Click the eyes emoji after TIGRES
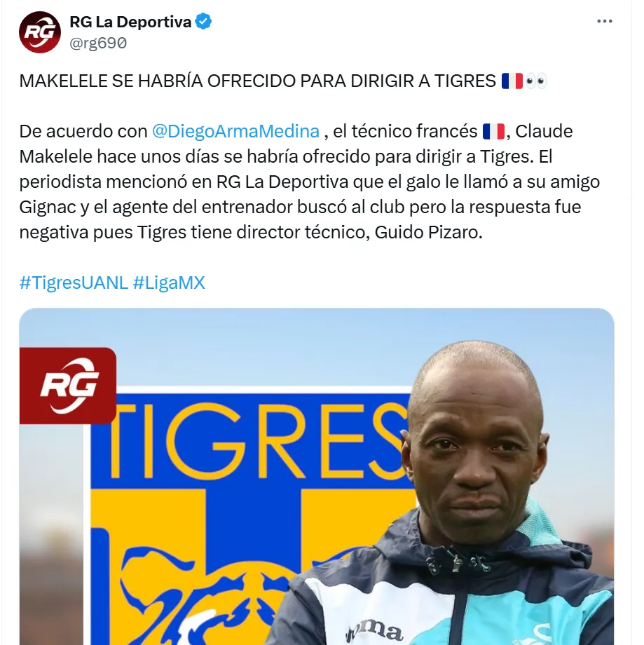 coord(536,81)
